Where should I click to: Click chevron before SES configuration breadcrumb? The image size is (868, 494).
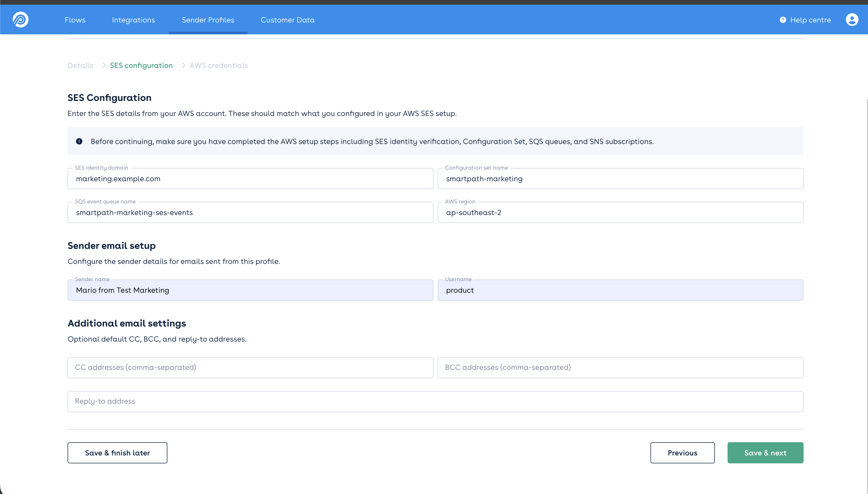pyautogui.click(x=104, y=65)
